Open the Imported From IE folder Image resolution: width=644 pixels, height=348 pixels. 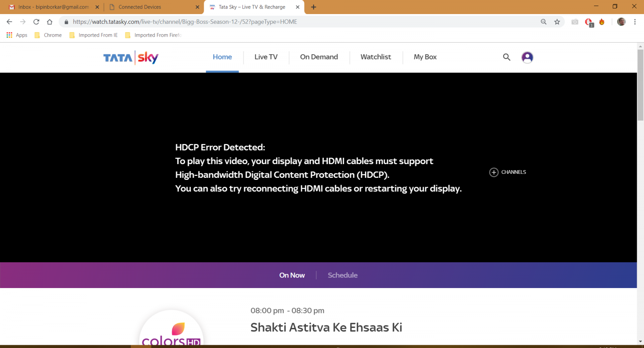[94, 35]
